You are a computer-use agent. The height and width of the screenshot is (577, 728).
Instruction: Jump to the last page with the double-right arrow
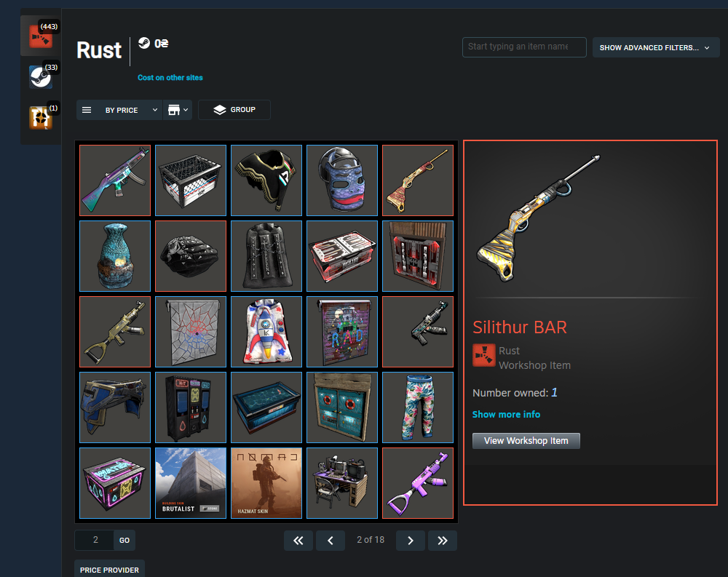443,541
